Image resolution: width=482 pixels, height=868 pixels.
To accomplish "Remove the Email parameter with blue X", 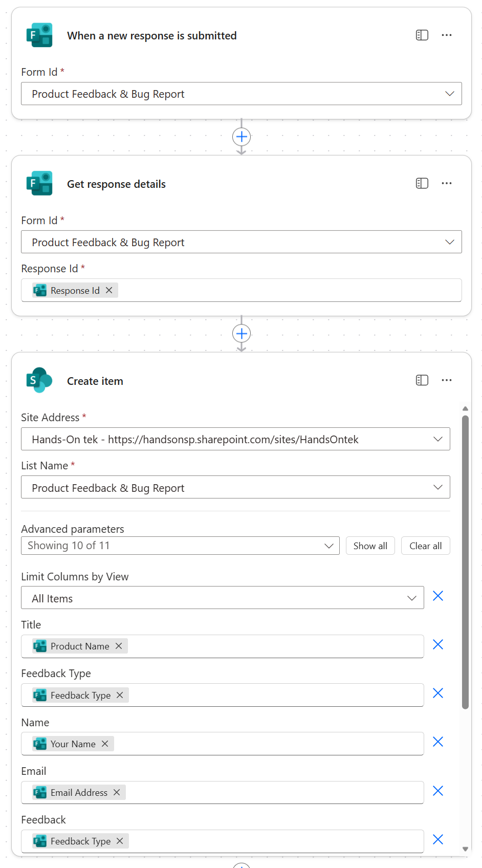I will [x=437, y=791].
